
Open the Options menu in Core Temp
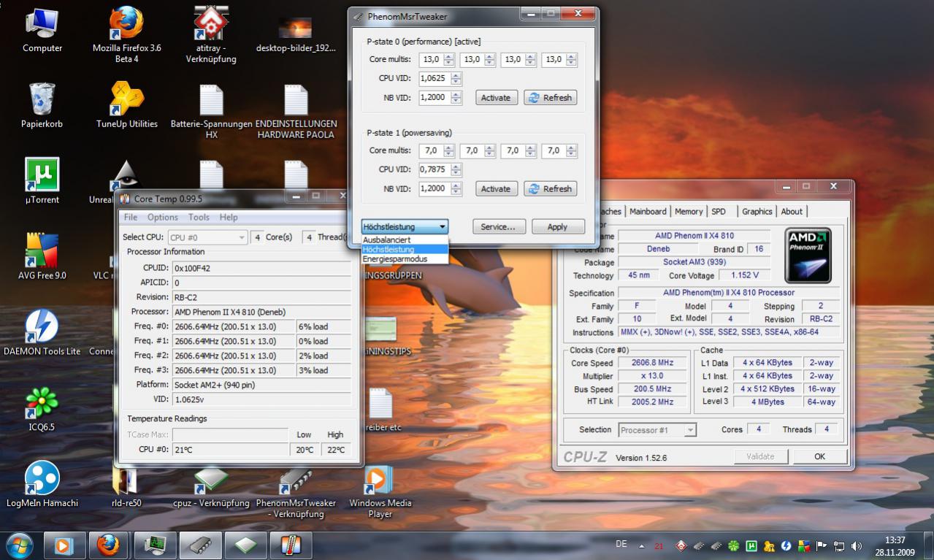(x=162, y=217)
